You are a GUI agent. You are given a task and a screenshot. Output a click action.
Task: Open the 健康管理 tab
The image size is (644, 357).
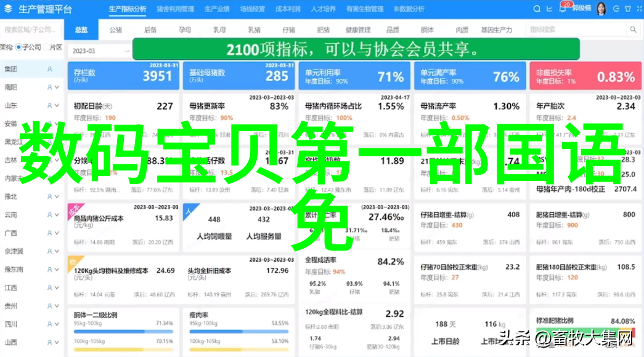(357, 30)
